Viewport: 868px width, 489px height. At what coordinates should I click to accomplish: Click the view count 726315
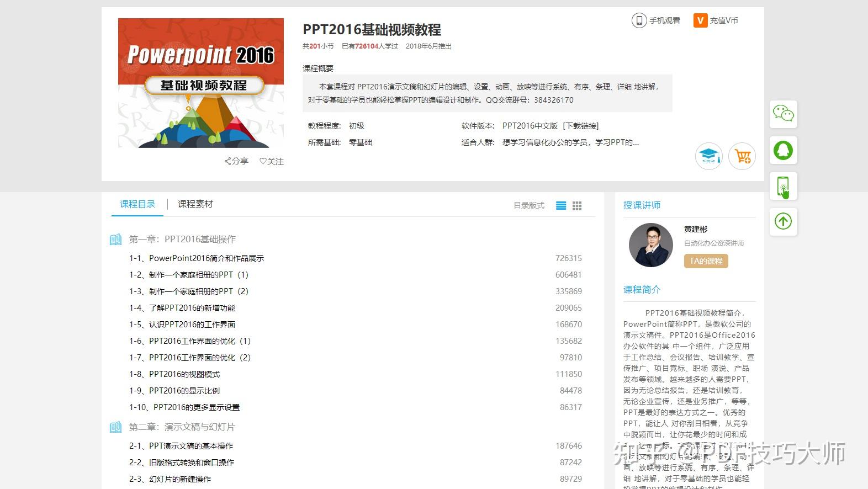(569, 258)
